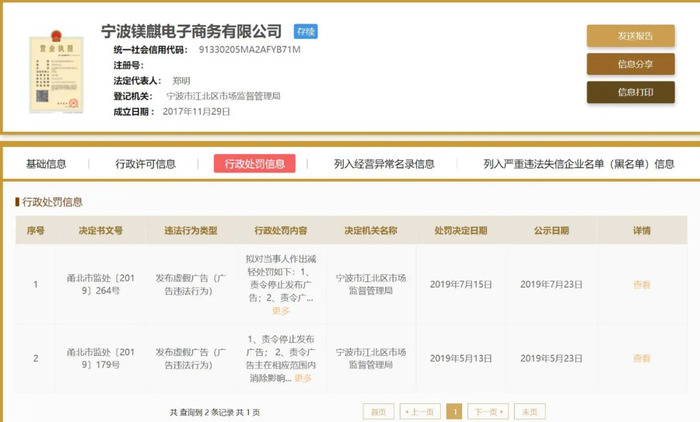Expand 更多 in the penalty content of row 2
Viewport: 700px width, 422px height.
click(303, 378)
